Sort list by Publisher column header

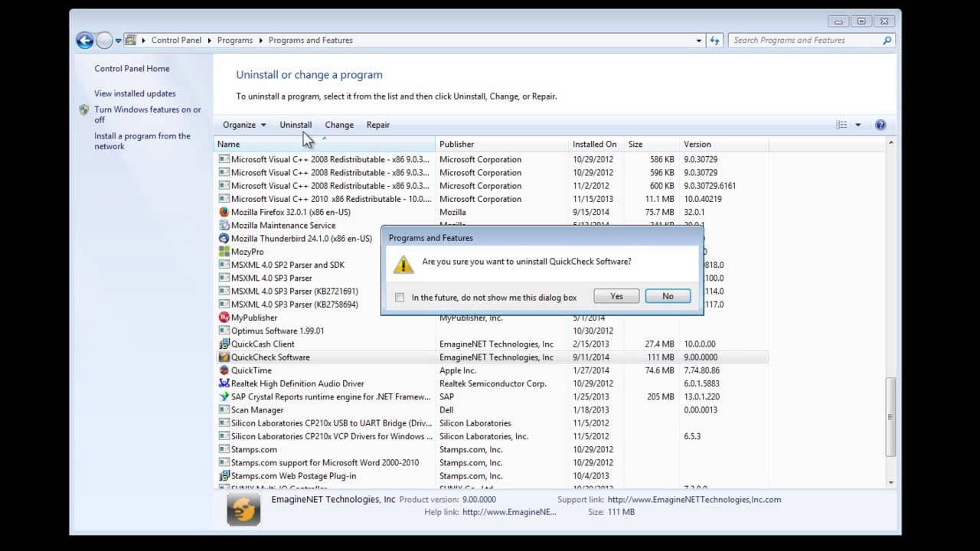pyautogui.click(x=502, y=144)
